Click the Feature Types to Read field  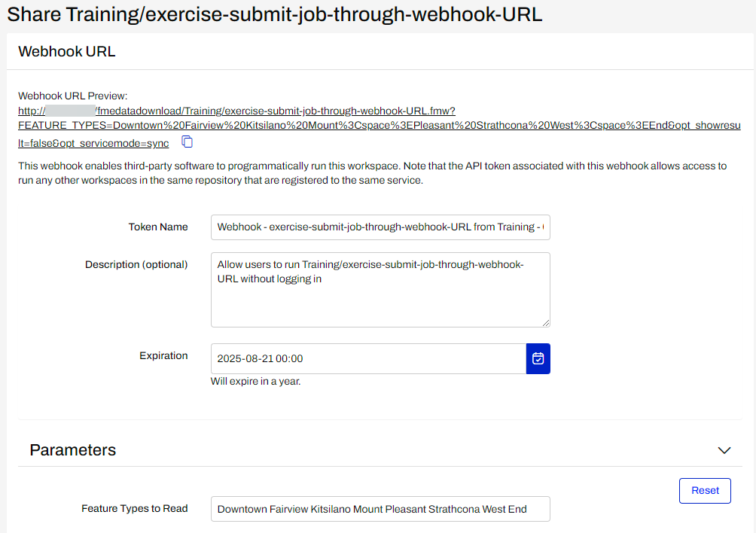click(380, 509)
